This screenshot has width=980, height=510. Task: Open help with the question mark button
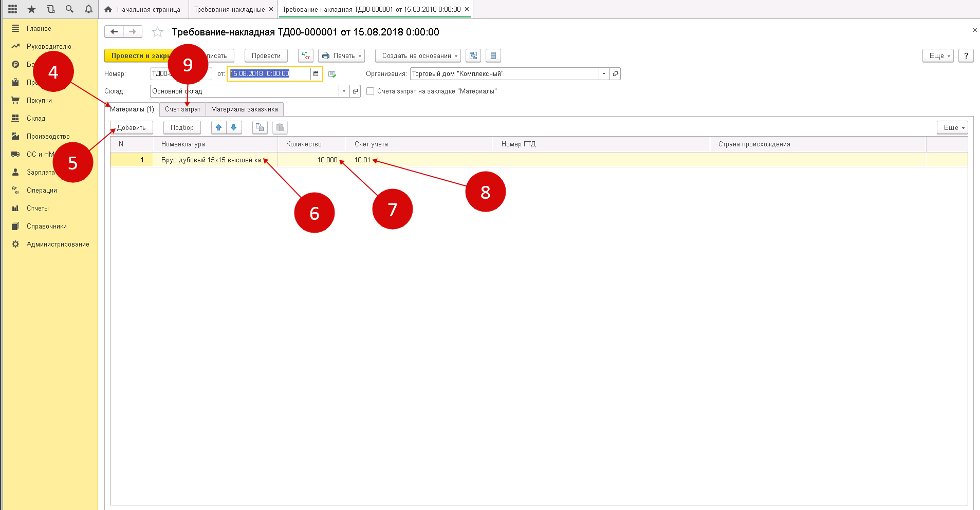[x=966, y=55]
